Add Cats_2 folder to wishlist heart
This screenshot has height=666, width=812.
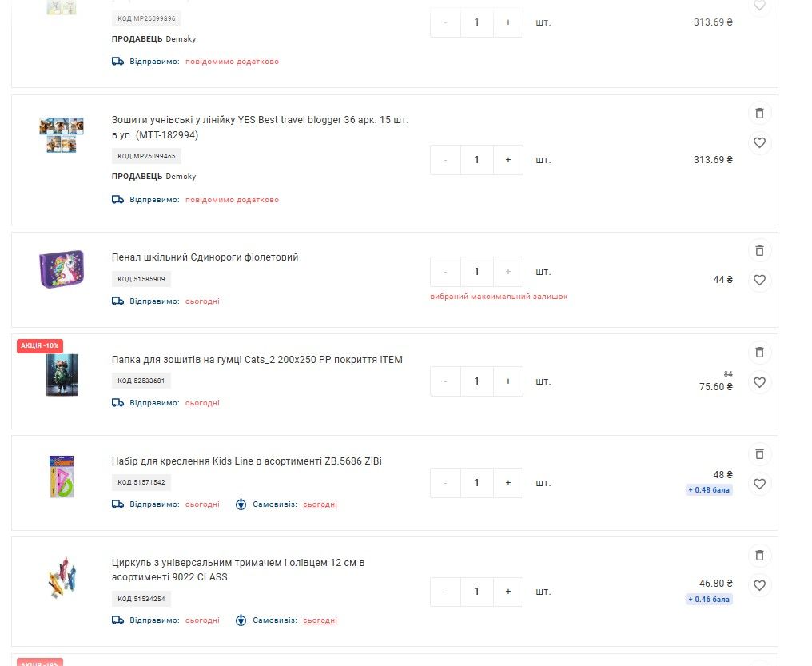[x=759, y=382]
